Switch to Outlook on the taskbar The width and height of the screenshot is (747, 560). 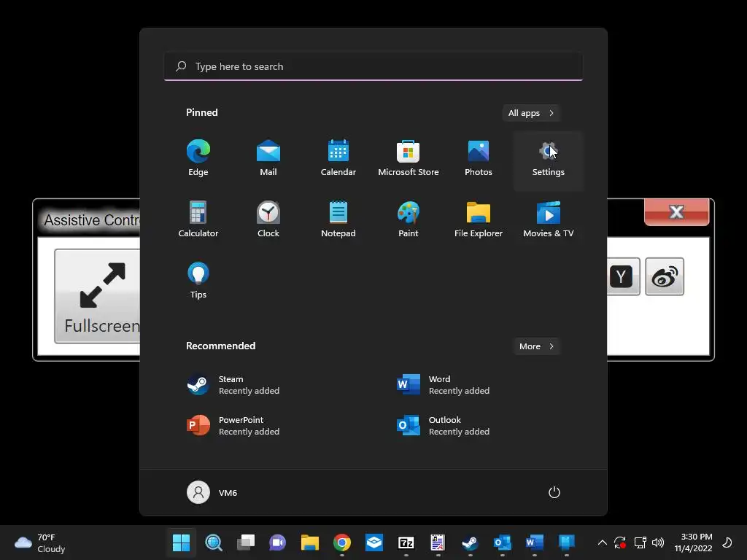502,542
